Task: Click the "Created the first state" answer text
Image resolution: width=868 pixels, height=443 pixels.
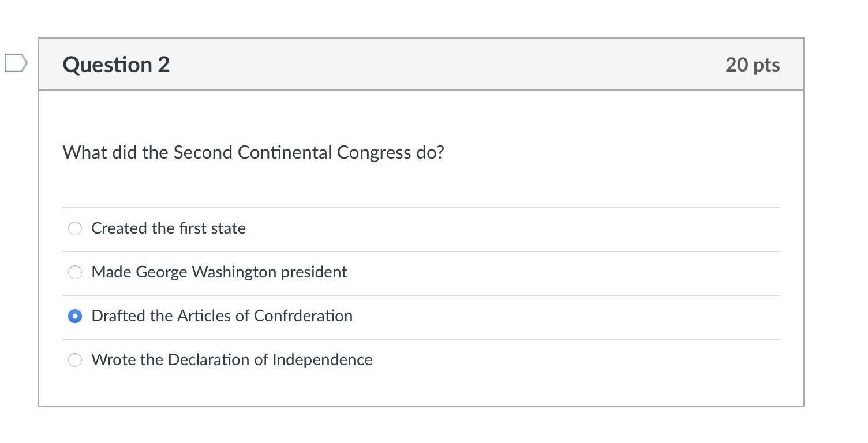Action: 169,228
